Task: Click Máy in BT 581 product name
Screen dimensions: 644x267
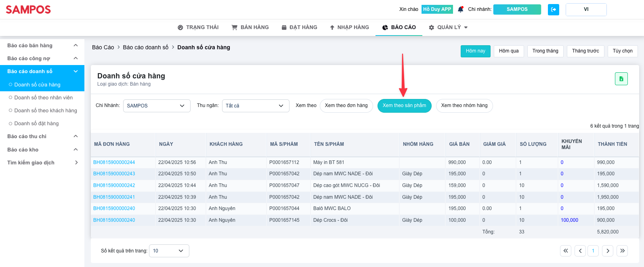Action: [x=329, y=162]
